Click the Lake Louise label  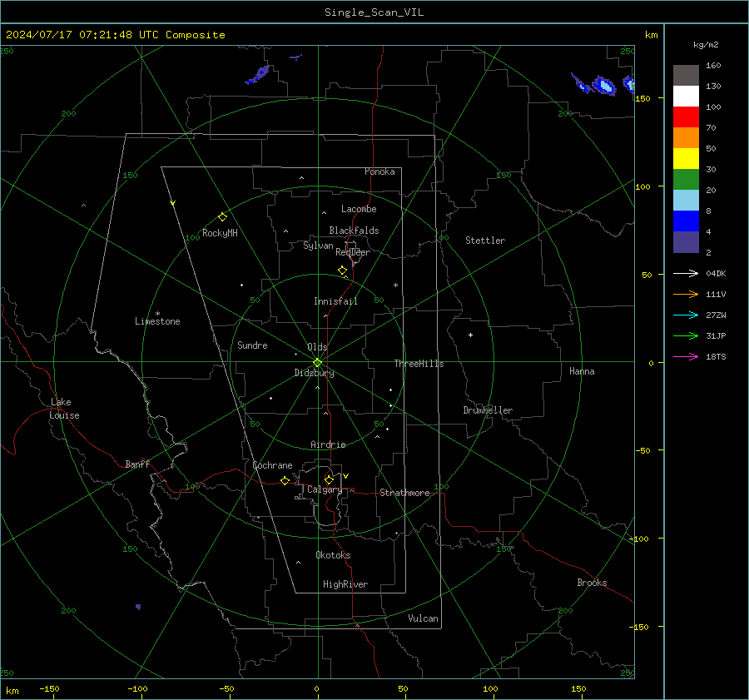[x=64, y=409]
